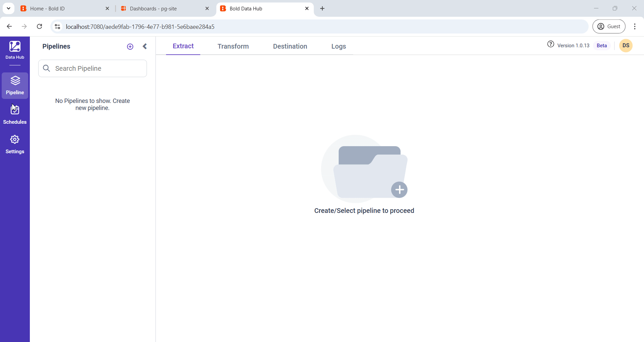This screenshot has width=644, height=342.
Task: Go back in browser history
Action: coord(9,26)
